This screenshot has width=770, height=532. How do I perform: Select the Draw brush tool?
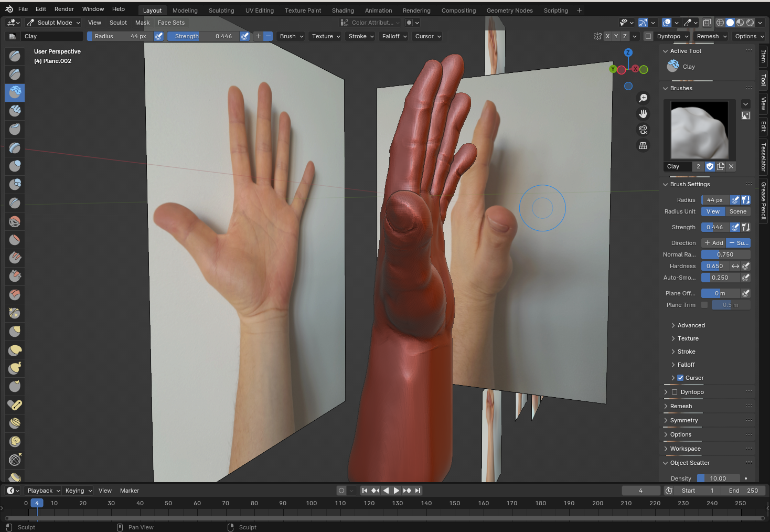pos(15,56)
